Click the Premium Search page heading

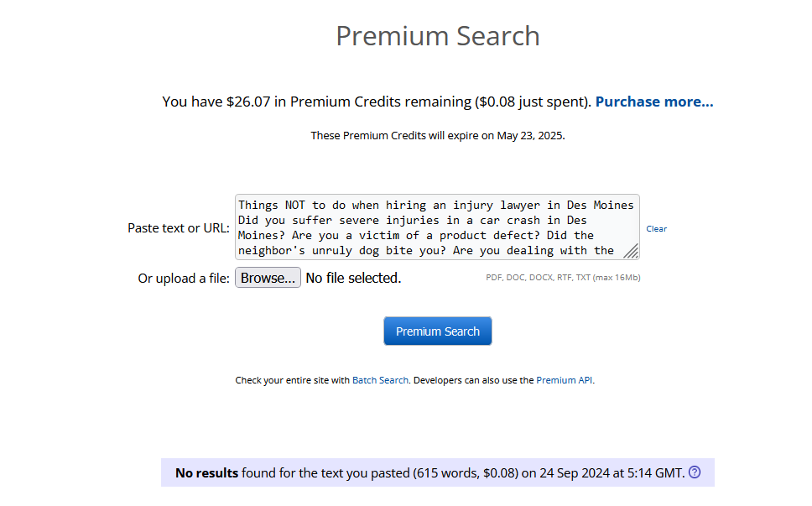tap(438, 36)
